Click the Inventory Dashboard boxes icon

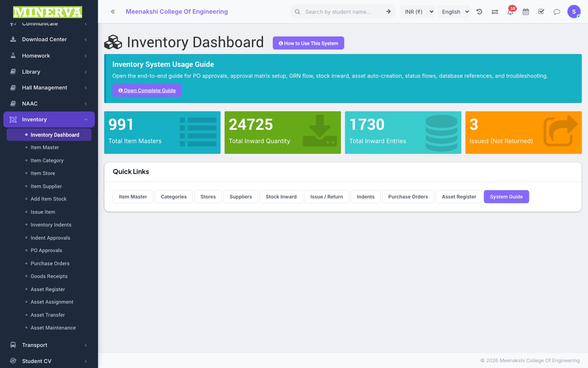click(113, 42)
